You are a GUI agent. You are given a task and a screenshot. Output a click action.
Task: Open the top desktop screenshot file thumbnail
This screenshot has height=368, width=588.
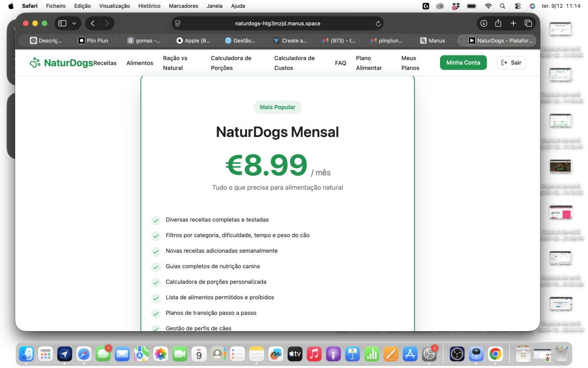click(x=561, y=29)
